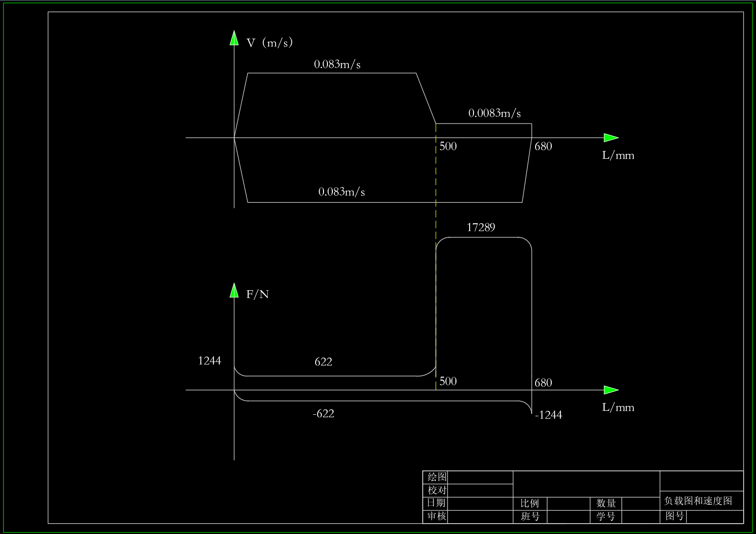Image resolution: width=756 pixels, height=534 pixels.
Task: Select the "17289" peak force value
Action: click(481, 227)
